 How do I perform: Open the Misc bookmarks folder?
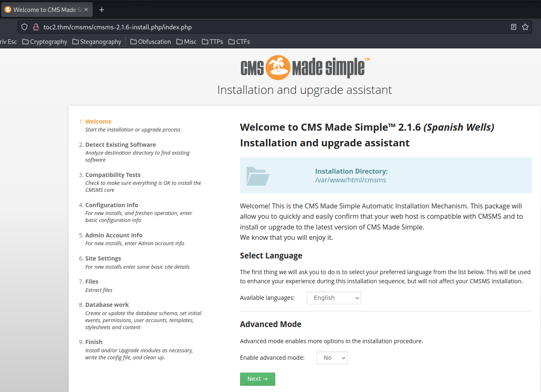click(x=186, y=42)
